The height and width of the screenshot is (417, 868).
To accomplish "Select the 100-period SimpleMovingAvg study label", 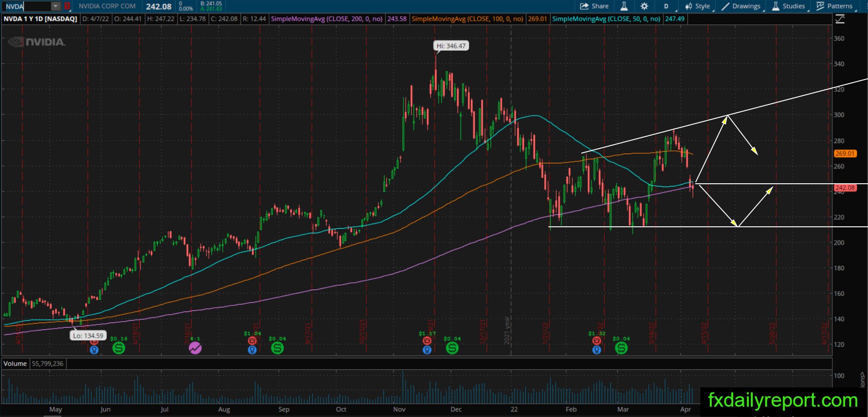I will (467, 19).
